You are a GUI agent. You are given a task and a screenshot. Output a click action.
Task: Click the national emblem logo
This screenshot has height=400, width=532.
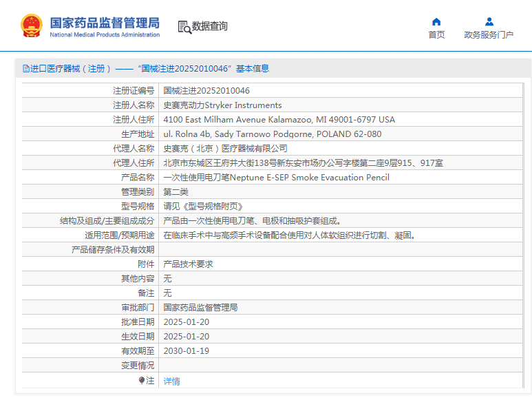pos(32,25)
